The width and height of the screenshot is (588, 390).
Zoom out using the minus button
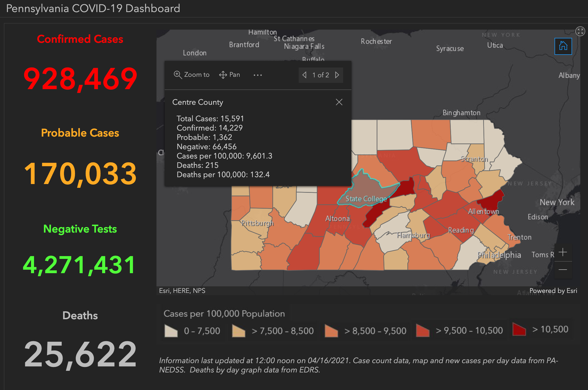coord(562,270)
